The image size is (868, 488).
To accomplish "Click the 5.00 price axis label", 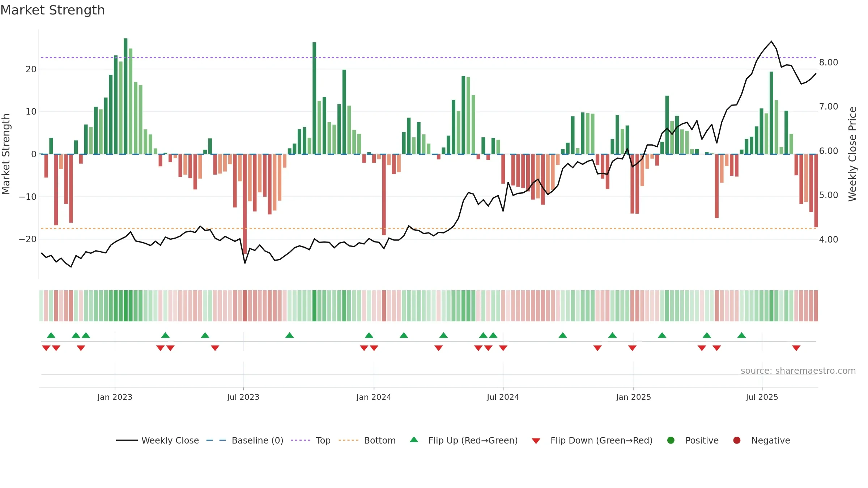I will [829, 195].
